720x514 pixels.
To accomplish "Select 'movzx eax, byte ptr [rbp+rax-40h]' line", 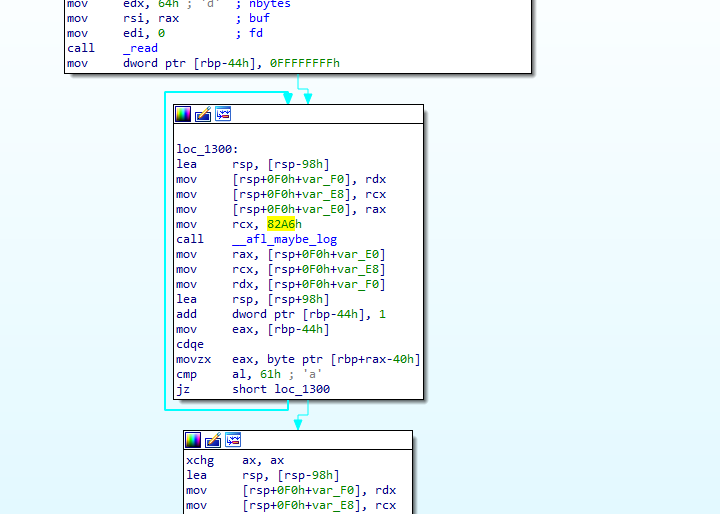I will [x=298, y=359].
